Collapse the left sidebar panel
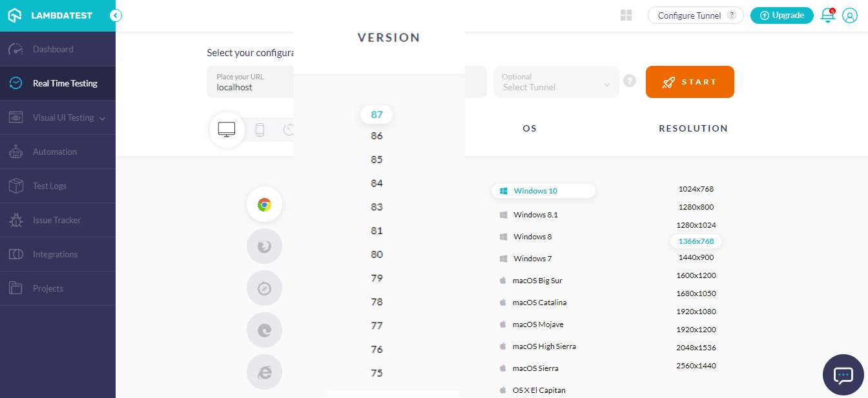Viewport: 868px width, 398px height. (x=116, y=15)
